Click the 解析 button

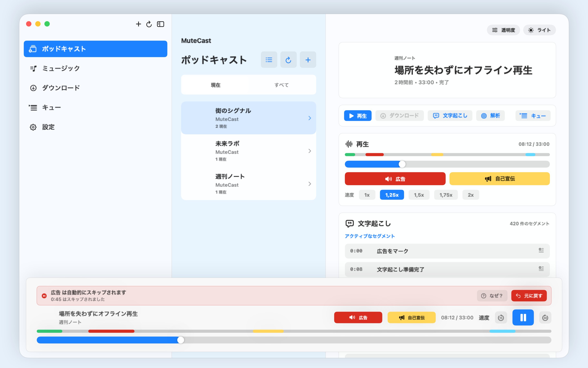pyautogui.click(x=490, y=116)
